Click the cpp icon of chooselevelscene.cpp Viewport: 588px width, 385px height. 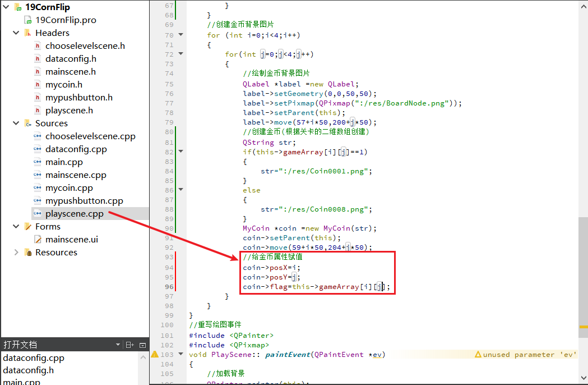point(38,136)
